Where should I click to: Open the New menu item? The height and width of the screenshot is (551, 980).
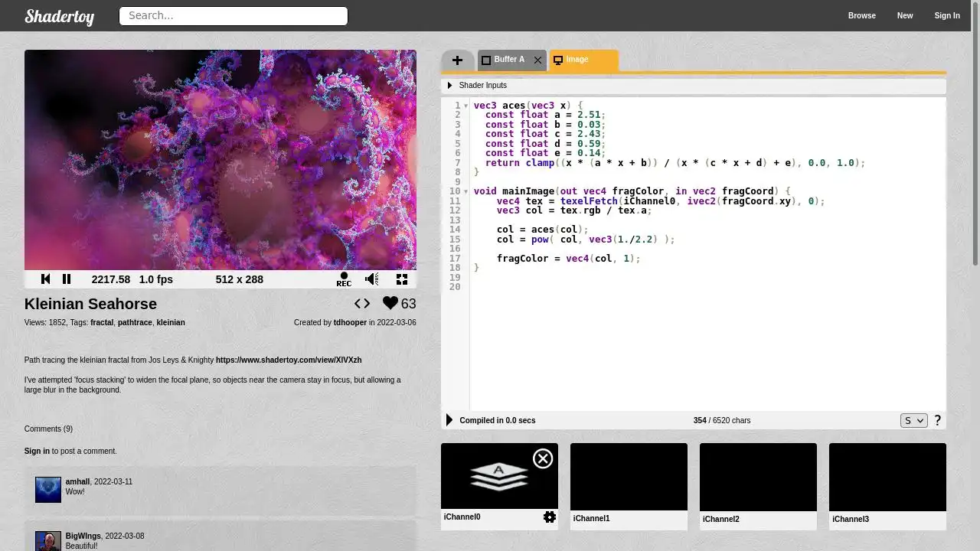[905, 15]
